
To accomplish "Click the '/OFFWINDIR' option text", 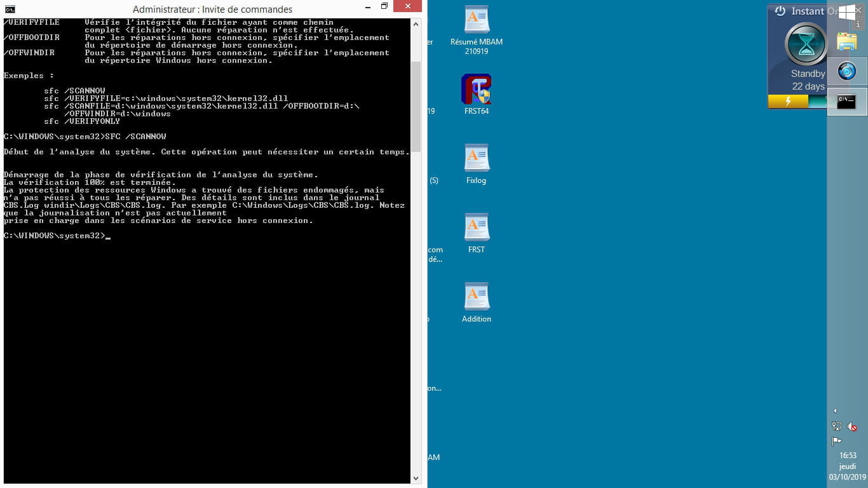I will [29, 53].
